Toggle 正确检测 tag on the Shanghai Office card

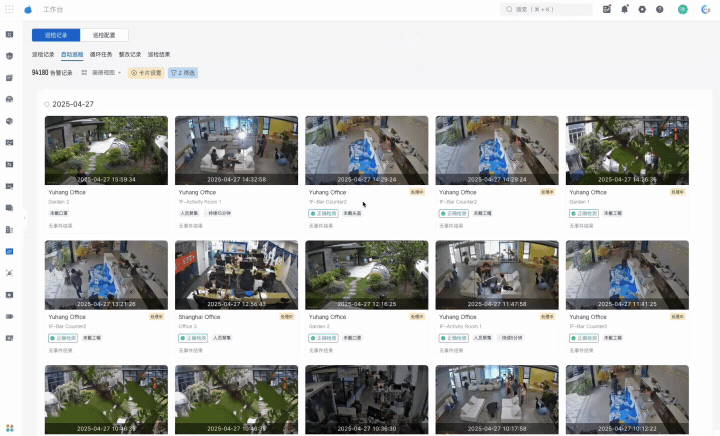click(193, 338)
